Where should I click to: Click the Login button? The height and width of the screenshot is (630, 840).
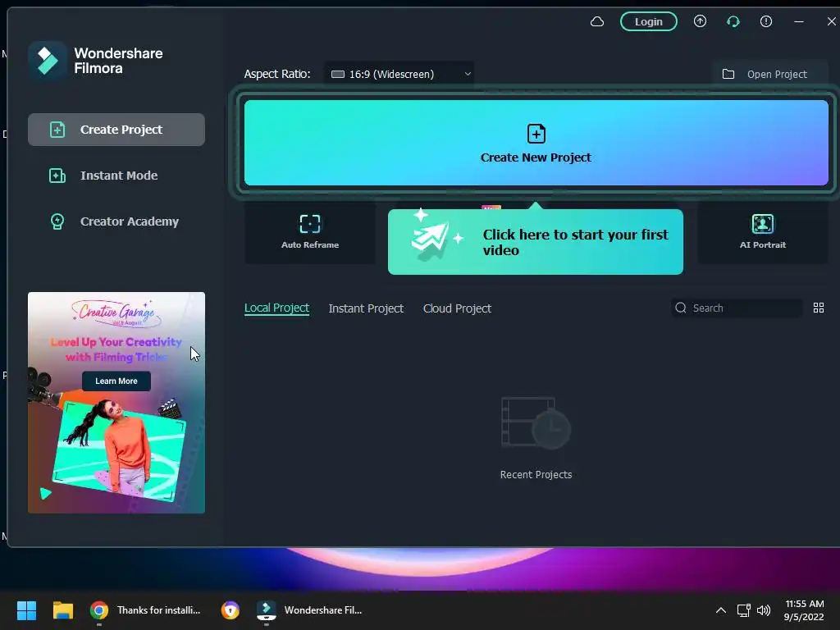pyautogui.click(x=648, y=21)
